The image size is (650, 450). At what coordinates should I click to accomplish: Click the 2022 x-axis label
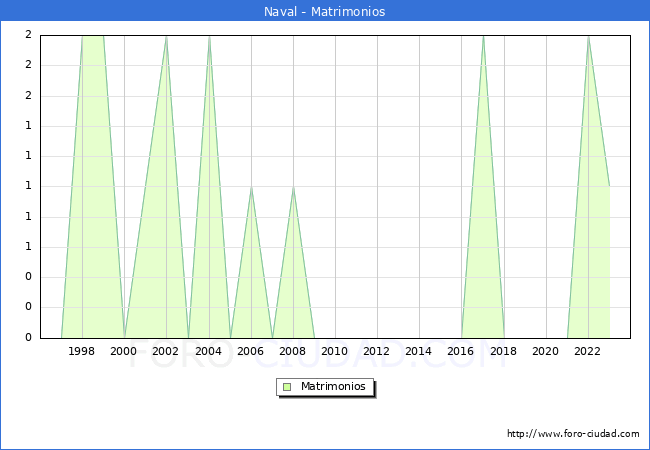[587, 351]
